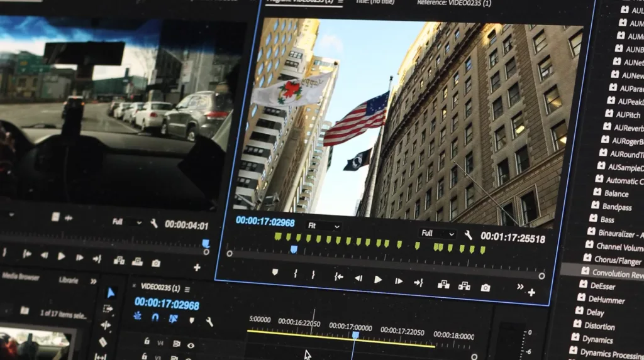Image resolution: width=644 pixels, height=360 pixels.
Task: Play the Program monitor video
Action: [x=378, y=280]
